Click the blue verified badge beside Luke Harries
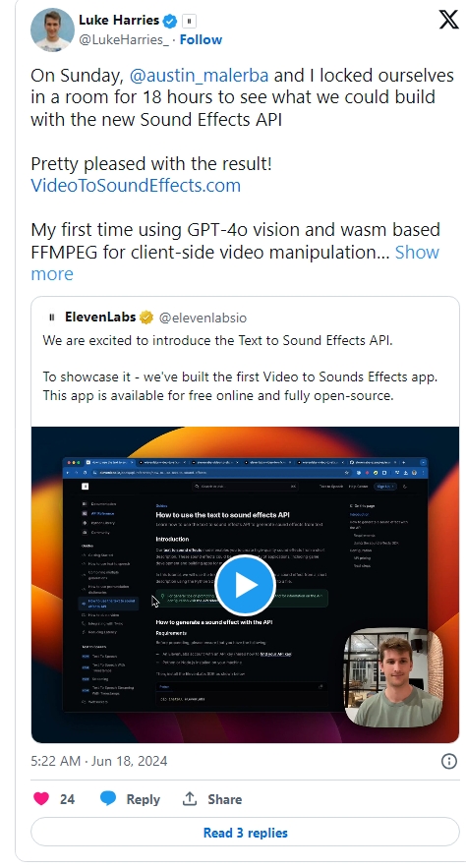466x868 pixels. click(170, 21)
